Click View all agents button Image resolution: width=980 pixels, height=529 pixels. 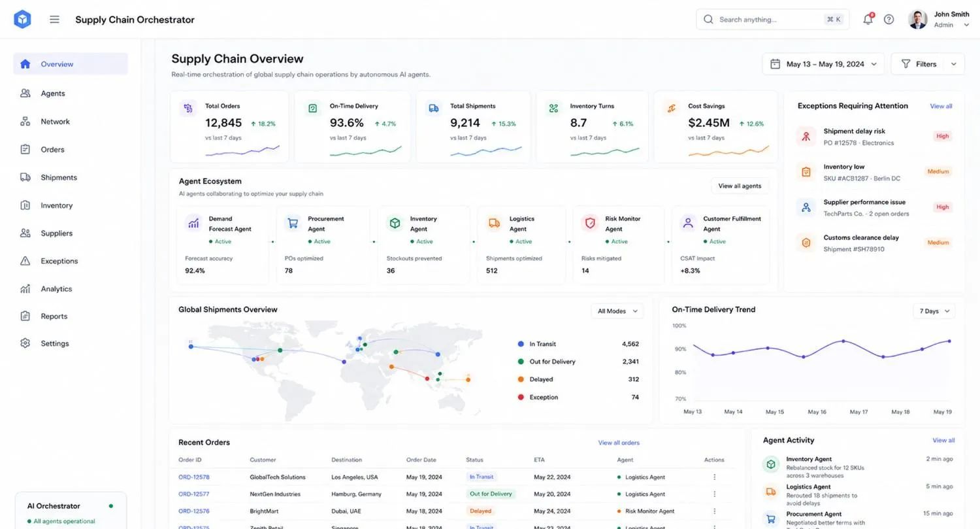point(740,186)
